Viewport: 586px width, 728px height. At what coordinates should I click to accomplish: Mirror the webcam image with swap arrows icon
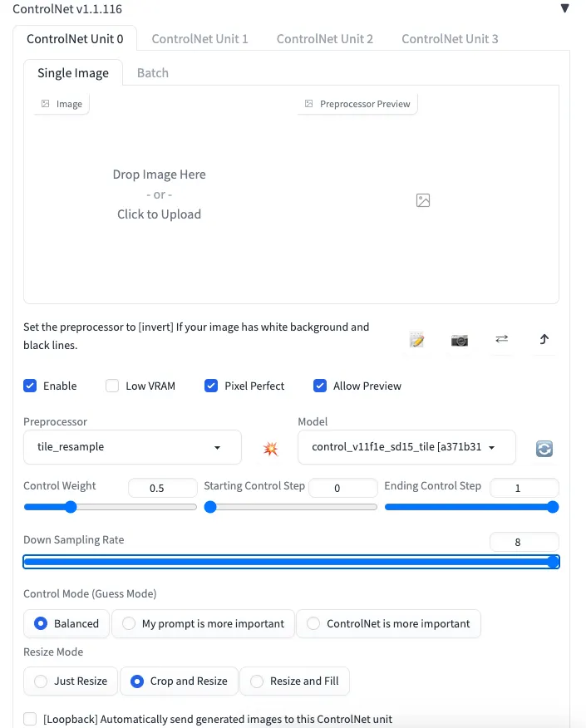coord(502,340)
